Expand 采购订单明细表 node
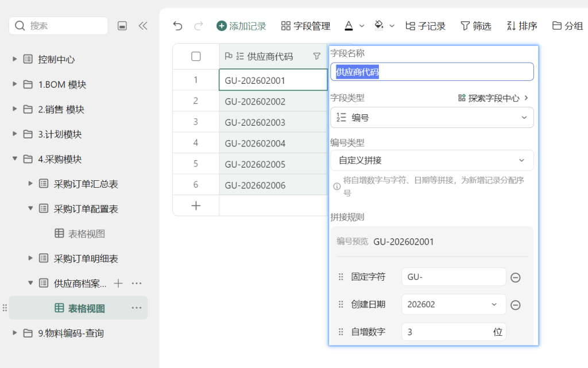Screen dimensions: 588x368 coord(30,258)
